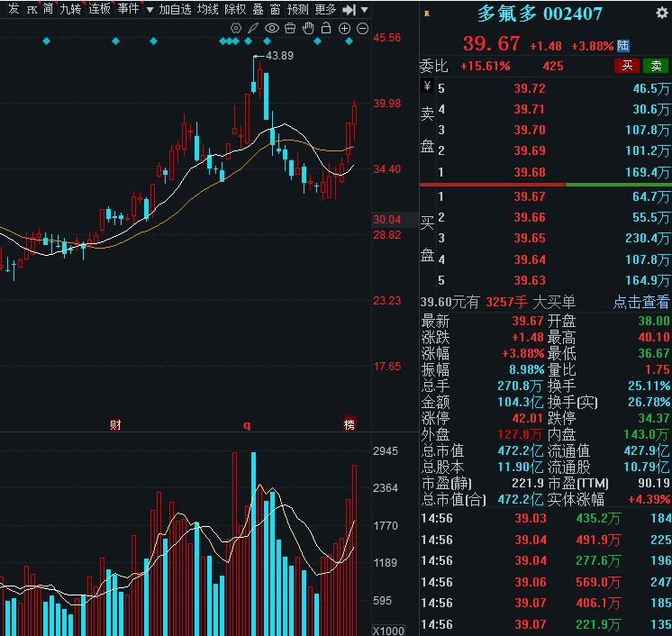Click the 陆 connect badge
672x636 pixels.
tap(623, 46)
